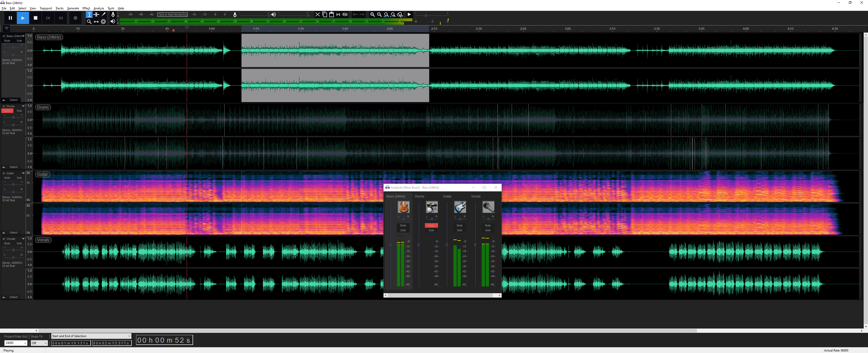Viewport: 868px width, 353px height.
Task: Open the Effect menu in menu bar
Action: tap(86, 8)
